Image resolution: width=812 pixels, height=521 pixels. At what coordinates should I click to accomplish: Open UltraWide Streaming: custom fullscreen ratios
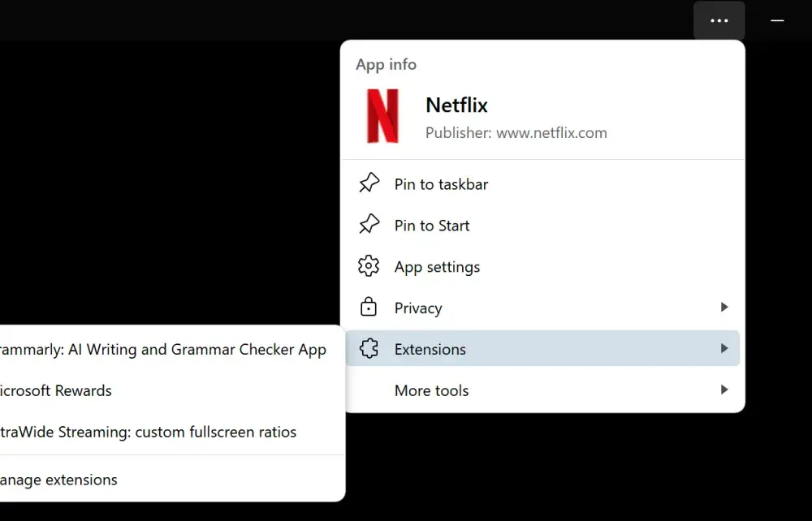pyautogui.click(x=171, y=432)
